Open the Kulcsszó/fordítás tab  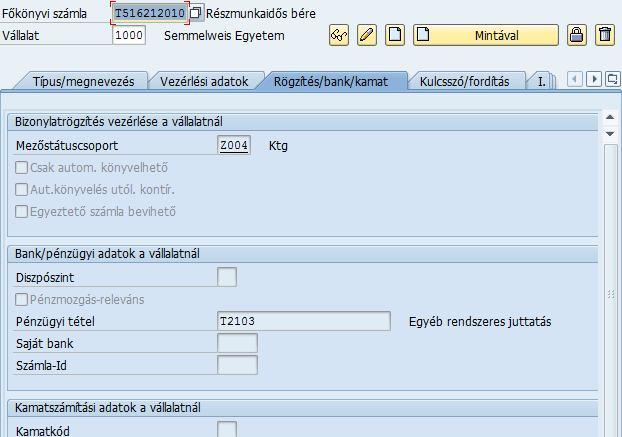pos(465,81)
